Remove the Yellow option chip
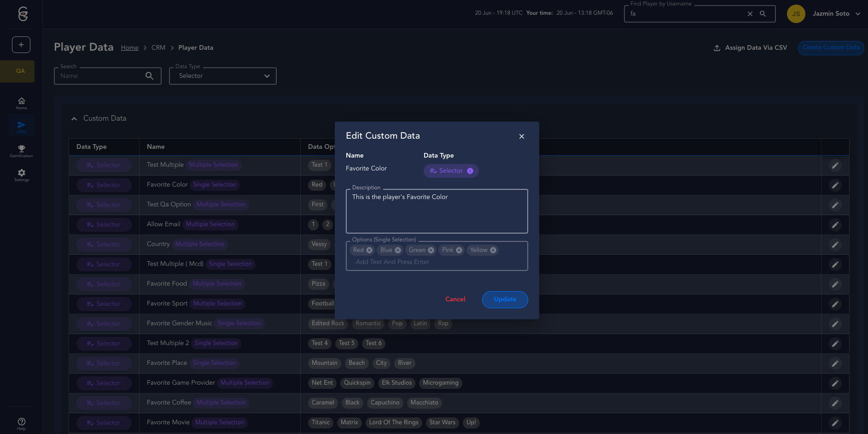 coord(493,250)
